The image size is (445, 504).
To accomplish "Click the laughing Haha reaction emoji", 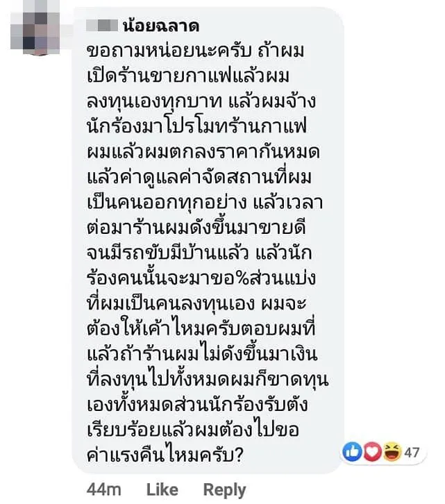I will (392, 452).
